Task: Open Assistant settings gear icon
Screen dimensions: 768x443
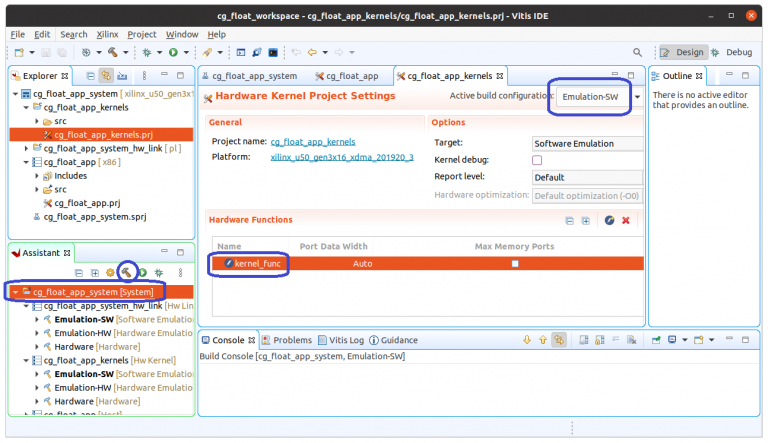Action: pyautogui.click(x=111, y=272)
